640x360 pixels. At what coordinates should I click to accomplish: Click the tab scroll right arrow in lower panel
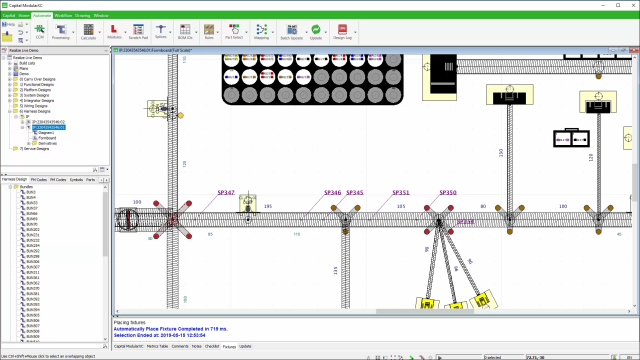[107, 180]
